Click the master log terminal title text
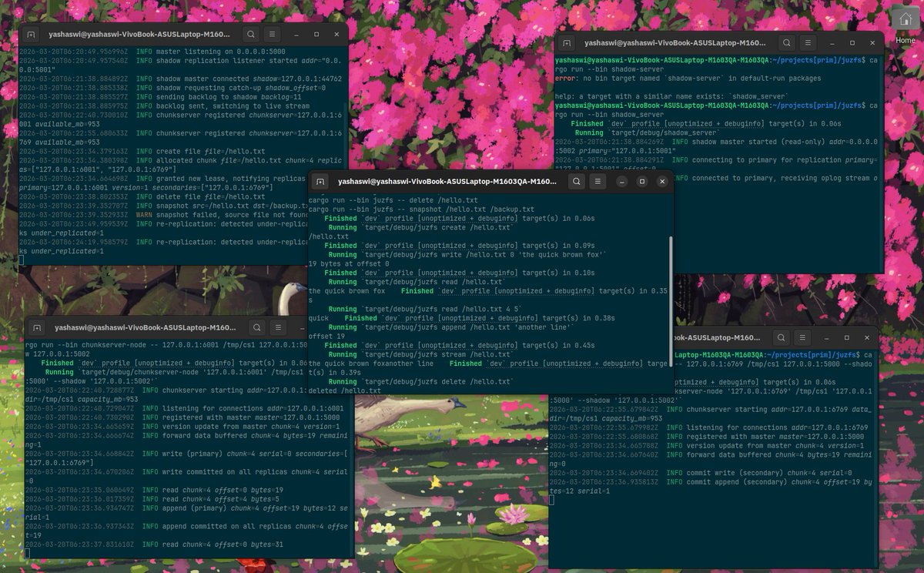Image resolution: width=924 pixels, height=573 pixels. [x=140, y=35]
